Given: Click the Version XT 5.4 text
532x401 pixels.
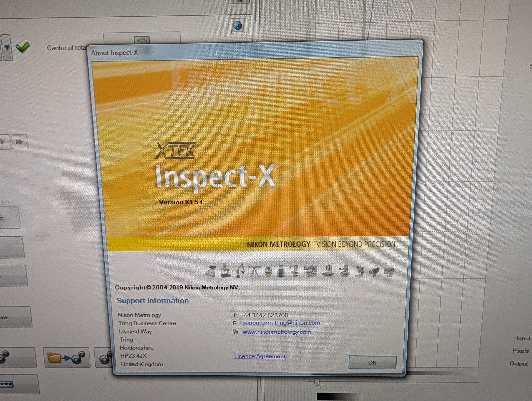Looking at the screenshot, I should tap(181, 202).
